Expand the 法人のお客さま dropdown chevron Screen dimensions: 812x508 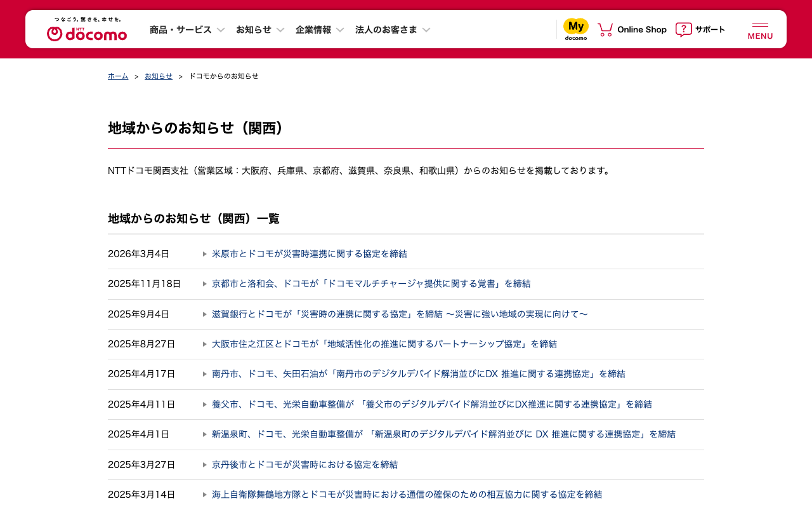(426, 30)
